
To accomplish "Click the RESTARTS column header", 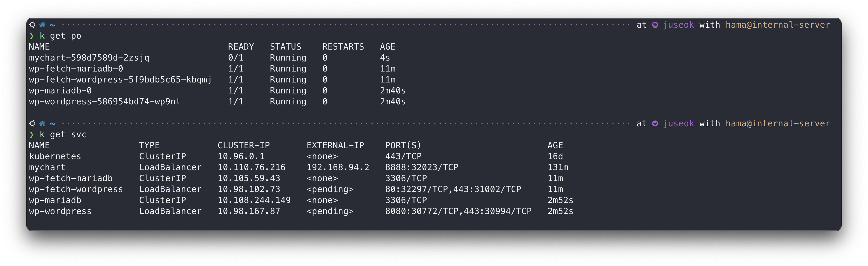I will pyautogui.click(x=343, y=46).
